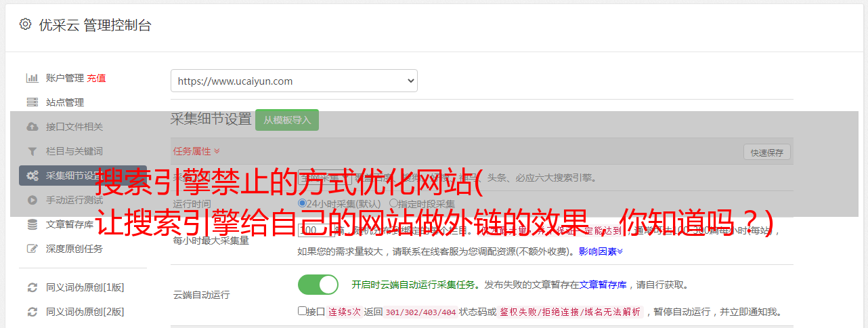Click the 云端自动运行 row label
This screenshot has height=328, width=868.
click(x=202, y=295)
